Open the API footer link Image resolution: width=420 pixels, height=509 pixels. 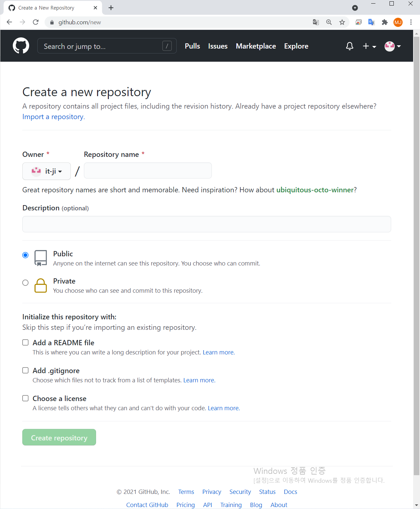coord(208,505)
